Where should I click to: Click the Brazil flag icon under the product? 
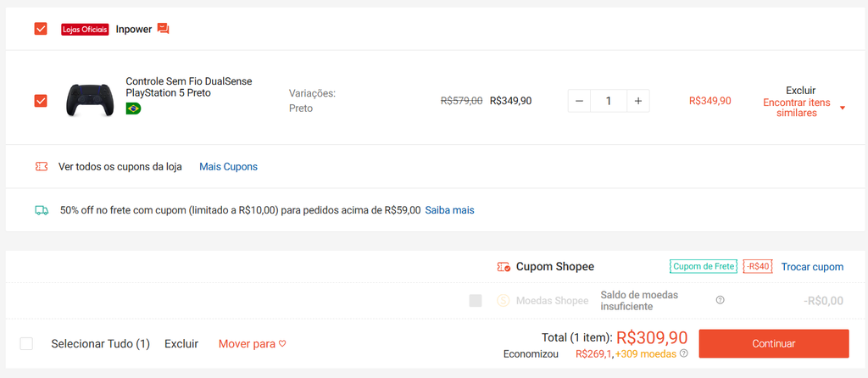pos(133,108)
